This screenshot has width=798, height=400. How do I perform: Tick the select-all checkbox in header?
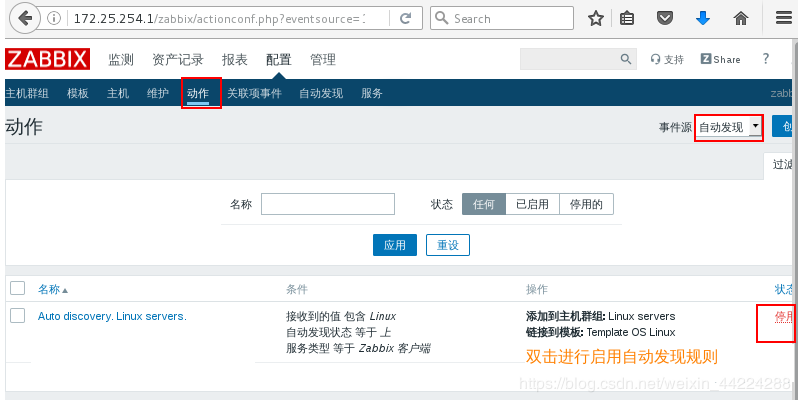coord(18,288)
